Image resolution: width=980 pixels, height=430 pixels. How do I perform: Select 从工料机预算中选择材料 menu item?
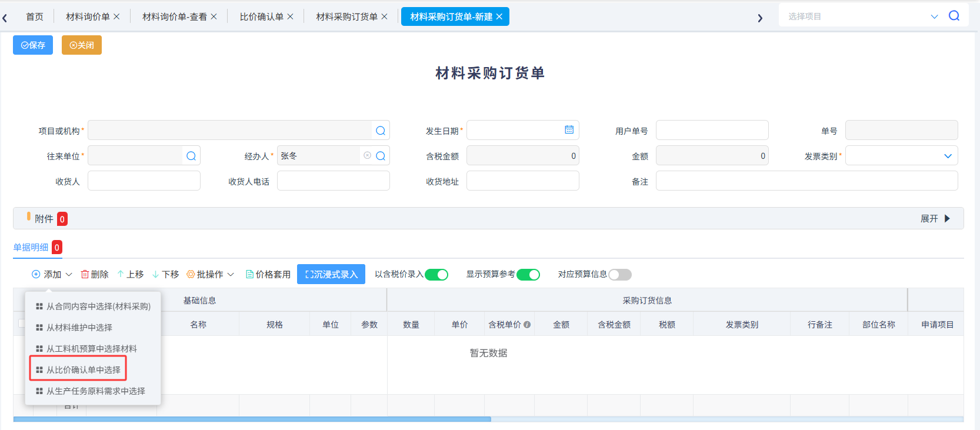pyautogui.click(x=93, y=348)
